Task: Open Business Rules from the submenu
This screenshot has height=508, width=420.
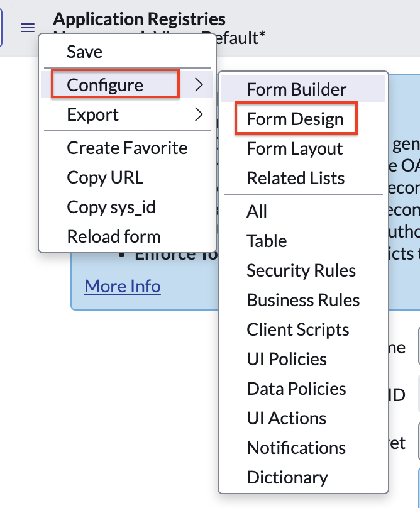Action: tap(303, 300)
